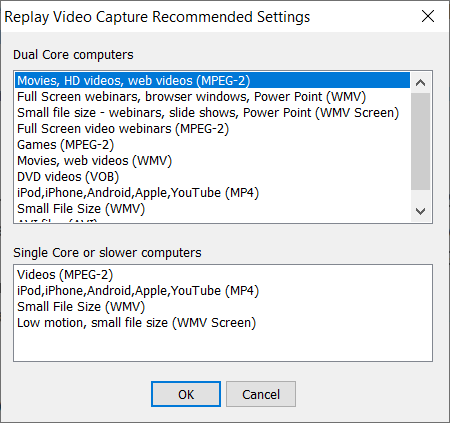
Task: Select iPod,iPhone,Android (MP4) in Single Core list
Action: pos(223,291)
